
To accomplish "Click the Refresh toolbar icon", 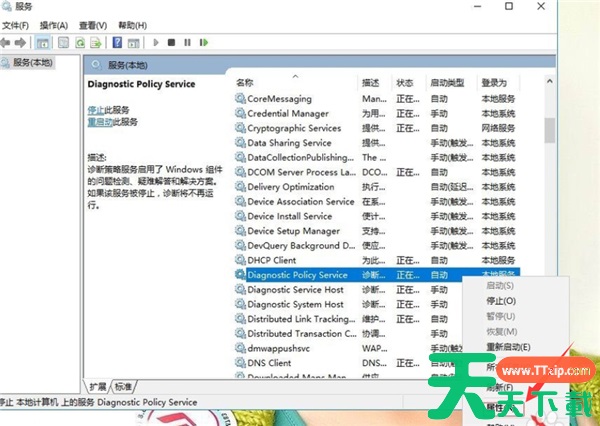I will click(78, 43).
